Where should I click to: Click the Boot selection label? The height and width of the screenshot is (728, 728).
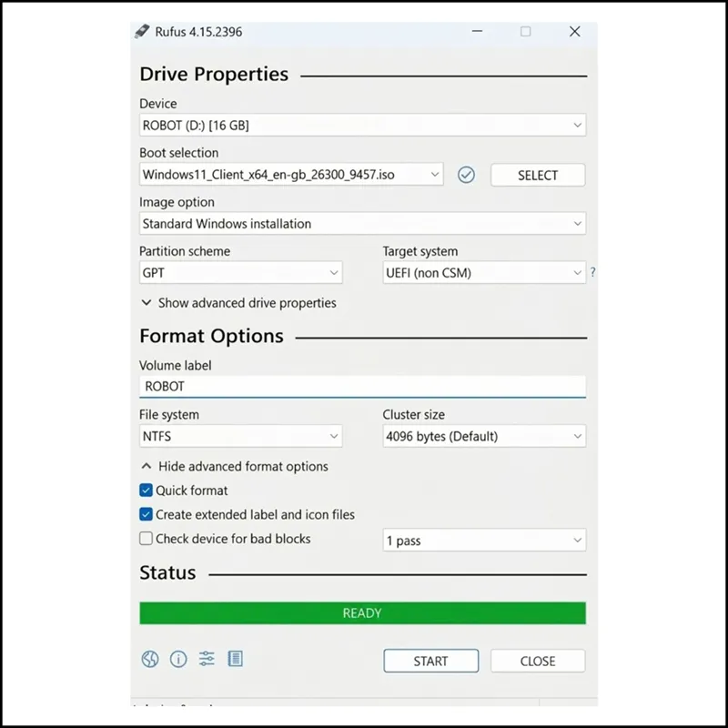178,153
